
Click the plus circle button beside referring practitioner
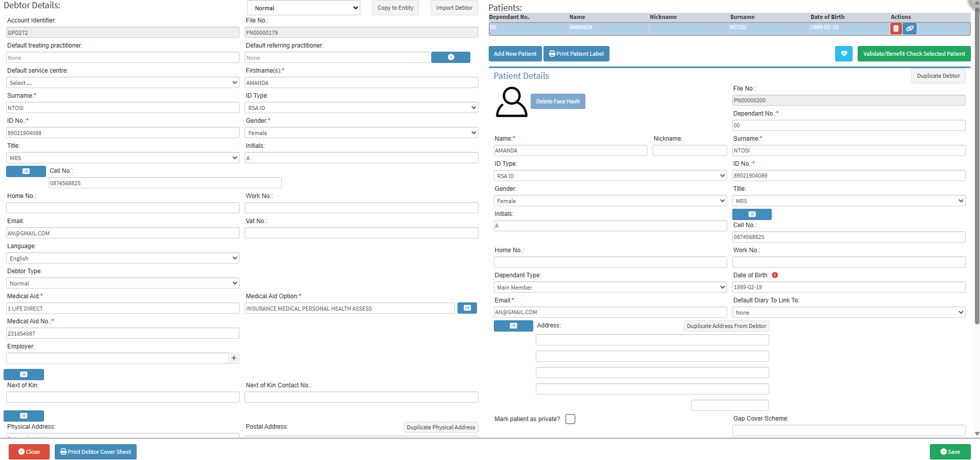click(450, 57)
